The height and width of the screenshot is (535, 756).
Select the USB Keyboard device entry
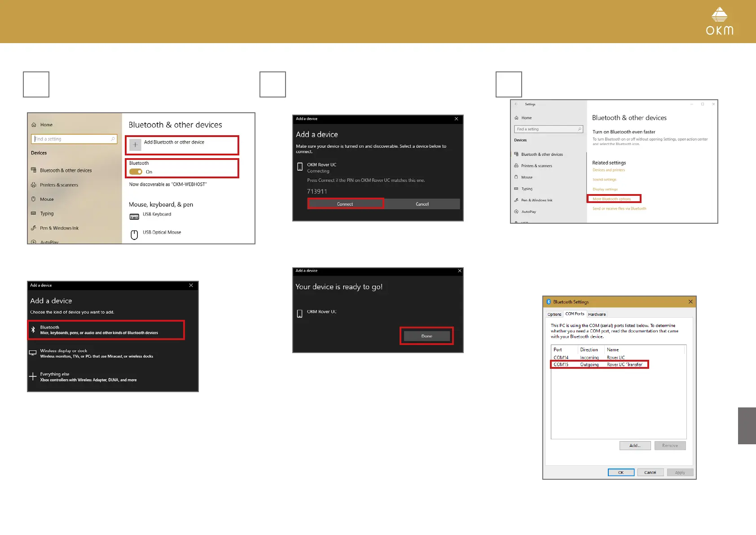[150, 215]
